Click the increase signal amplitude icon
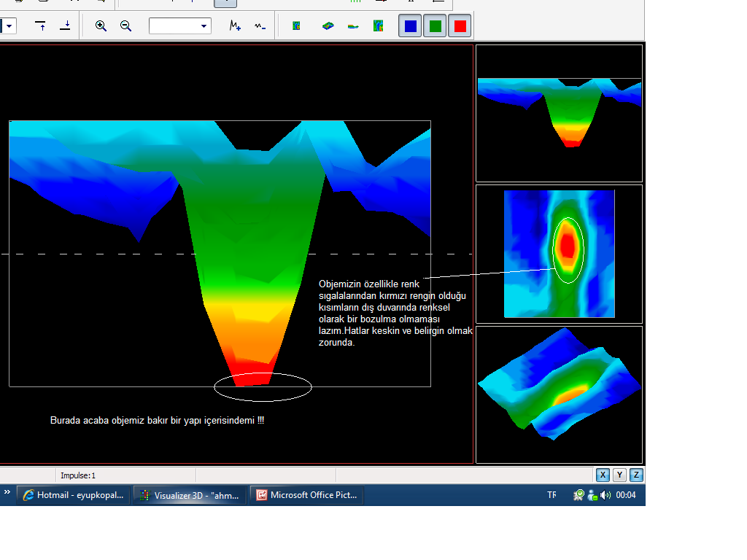This screenshot has height=560, width=747. 235,26
